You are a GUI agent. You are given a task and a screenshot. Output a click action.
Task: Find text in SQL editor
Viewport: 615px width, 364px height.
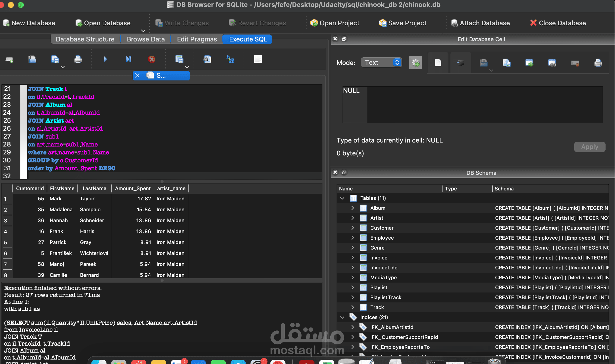point(207,59)
